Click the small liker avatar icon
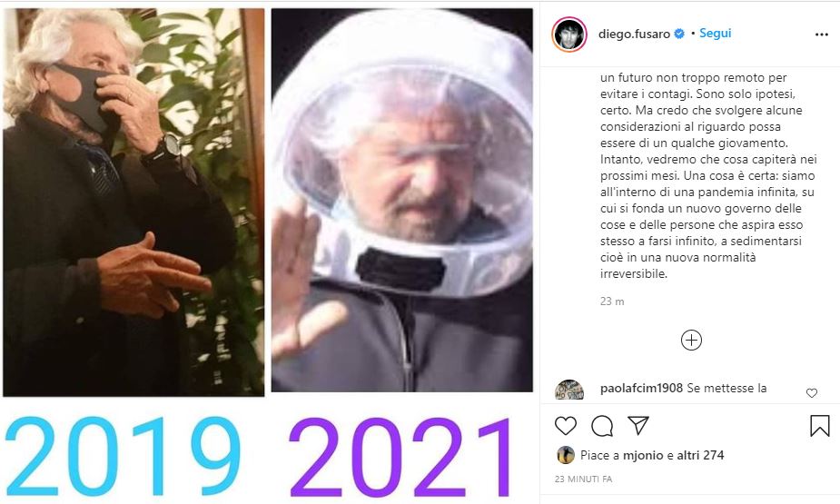The width and height of the screenshot is (840, 504). 566,455
